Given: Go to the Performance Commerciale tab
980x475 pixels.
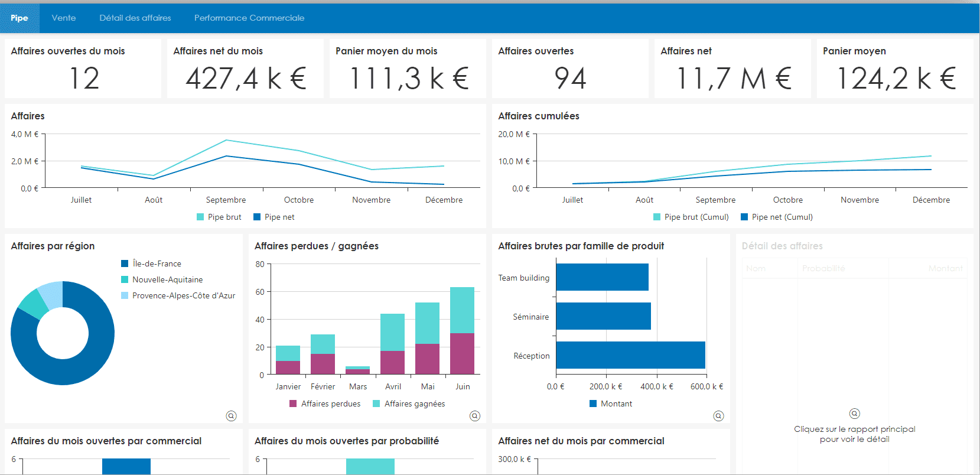Looking at the screenshot, I should (249, 18).
